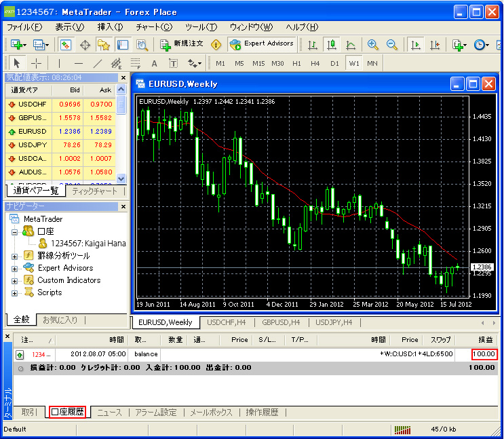This screenshot has height=439, width=504.
Task: Toggle the Terminal window icon
Action: 123,45
